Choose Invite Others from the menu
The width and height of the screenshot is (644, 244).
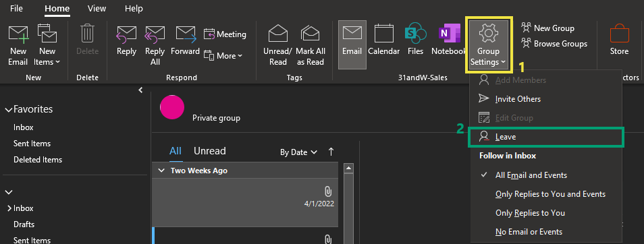coord(546,99)
